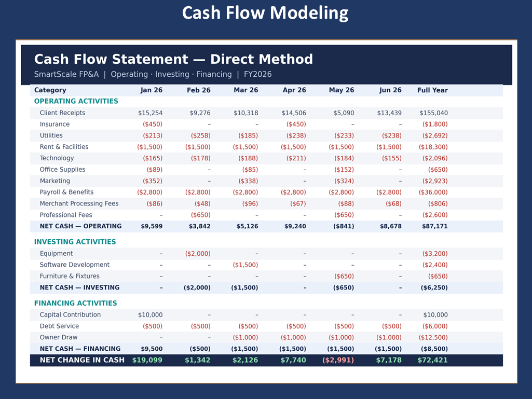The image size is (532, 399).
Task: Click the 'Mar 26' column header
Action: [x=245, y=90]
